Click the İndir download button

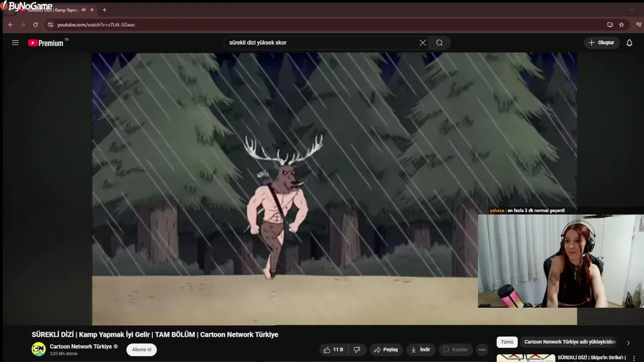click(421, 350)
